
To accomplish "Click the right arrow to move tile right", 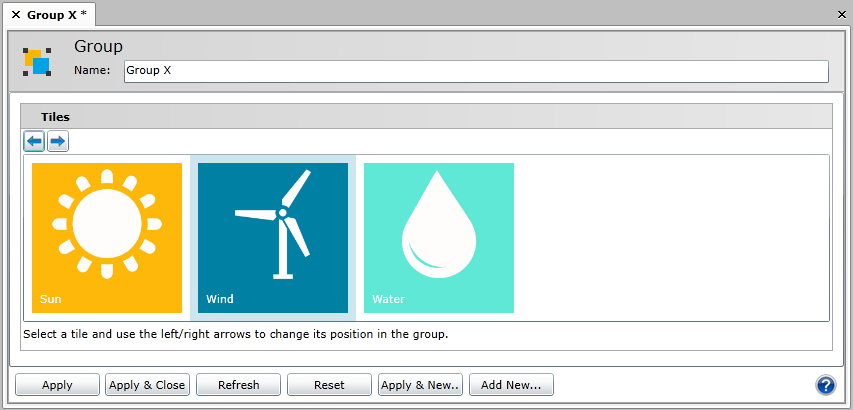I will [x=58, y=141].
